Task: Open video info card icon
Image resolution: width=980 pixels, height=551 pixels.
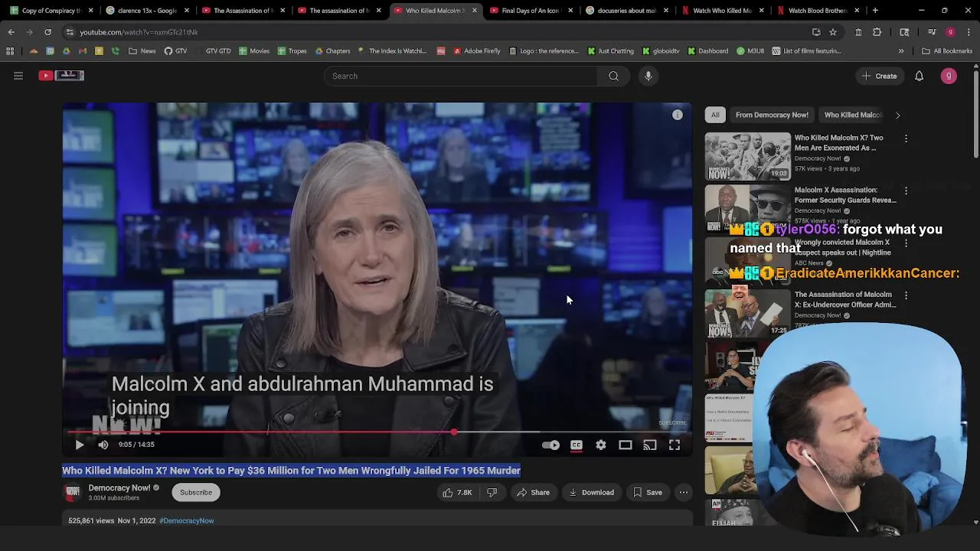Action: point(678,115)
